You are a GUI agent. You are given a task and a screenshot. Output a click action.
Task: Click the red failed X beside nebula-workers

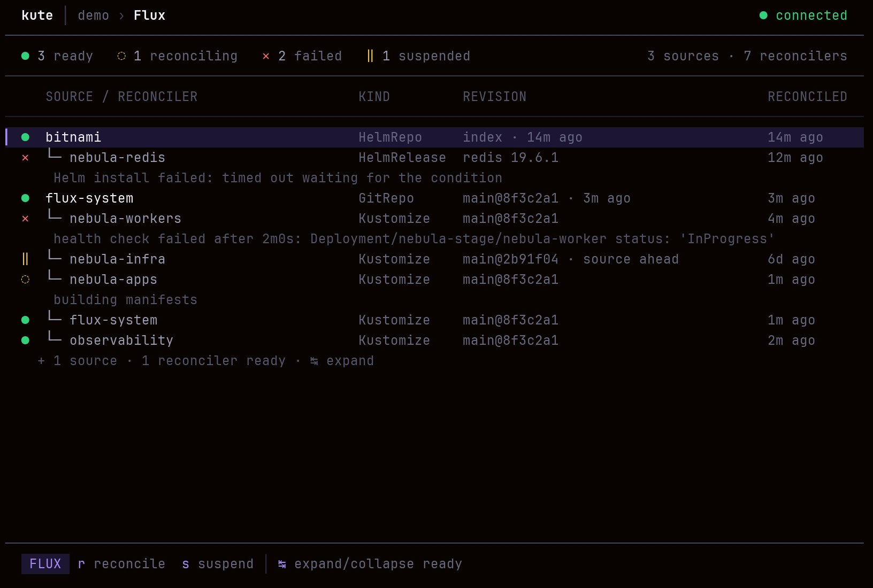(x=25, y=219)
